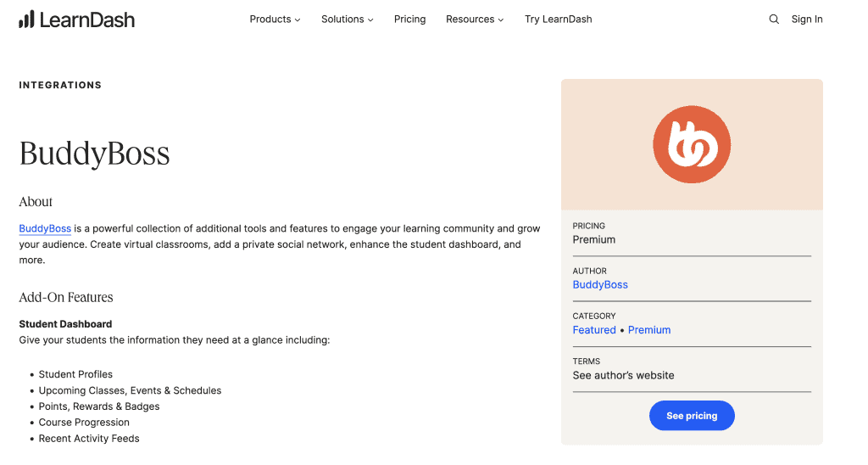Screen dimensions: 868x465
Task: Select the Premium category link
Action: point(649,330)
